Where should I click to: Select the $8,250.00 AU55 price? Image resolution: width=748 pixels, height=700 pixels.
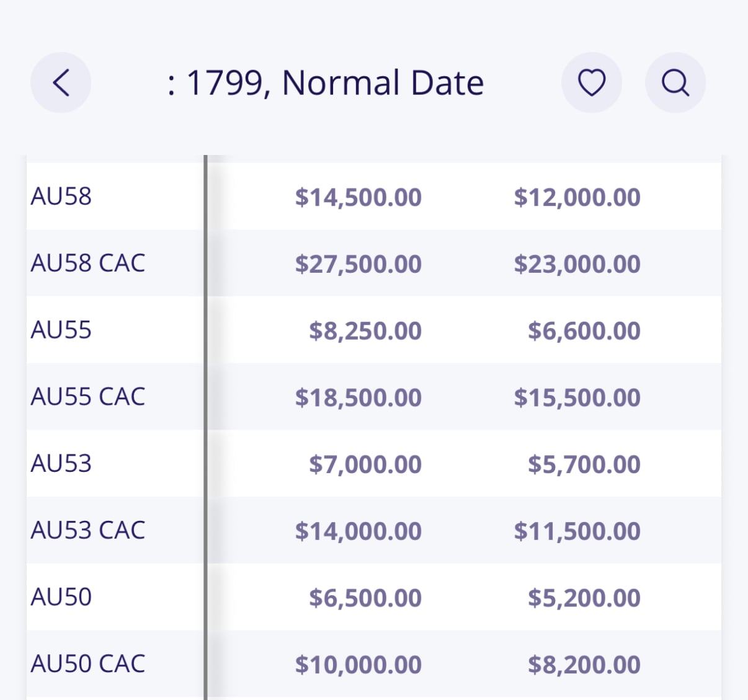point(365,331)
